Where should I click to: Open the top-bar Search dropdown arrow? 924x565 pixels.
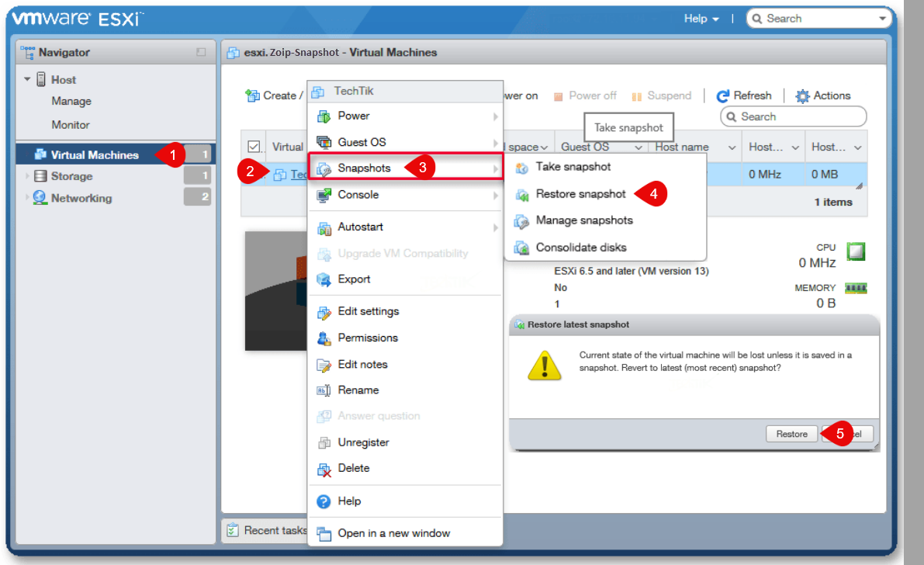[882, 19]
